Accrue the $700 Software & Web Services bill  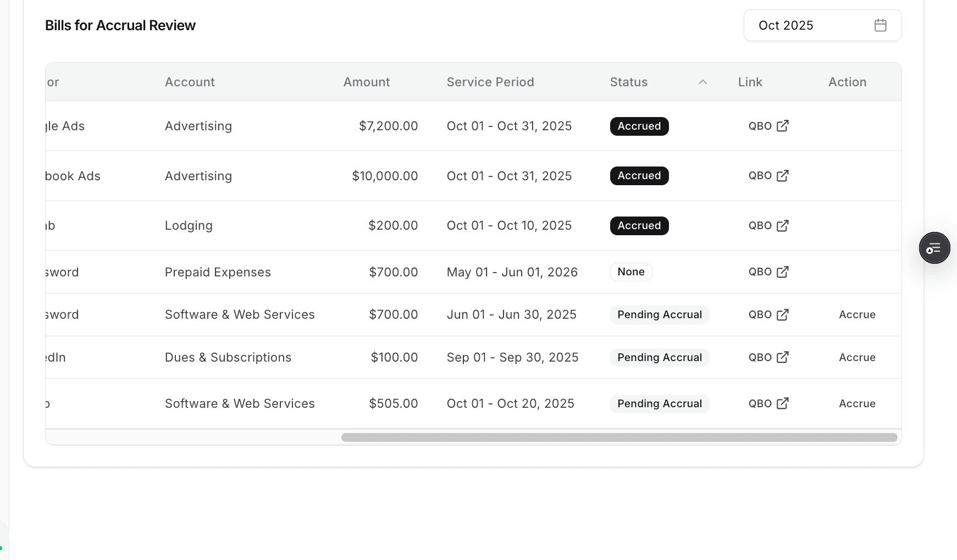[857, 314]
